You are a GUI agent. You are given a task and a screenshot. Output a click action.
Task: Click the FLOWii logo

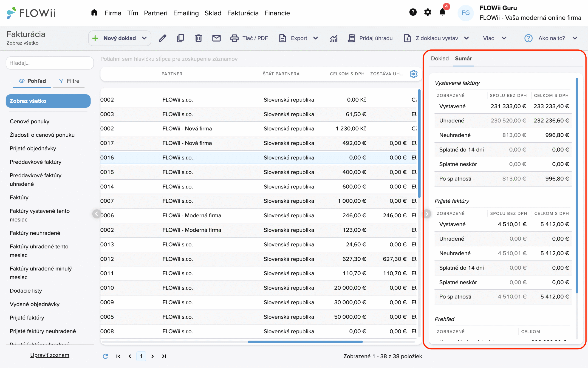click(31, 13)
